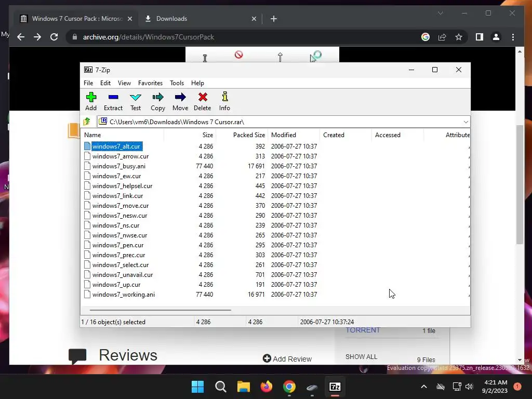Launch Firefox from the taskbar
The height and width of the screenshot is (399, 532).
[267, 387]
